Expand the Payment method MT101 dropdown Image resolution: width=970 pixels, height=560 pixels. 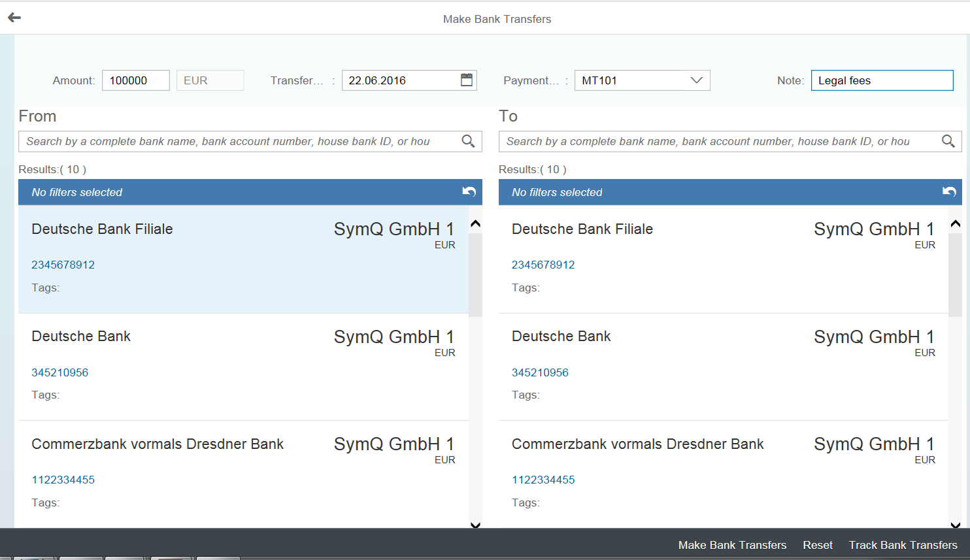[696, 80]
